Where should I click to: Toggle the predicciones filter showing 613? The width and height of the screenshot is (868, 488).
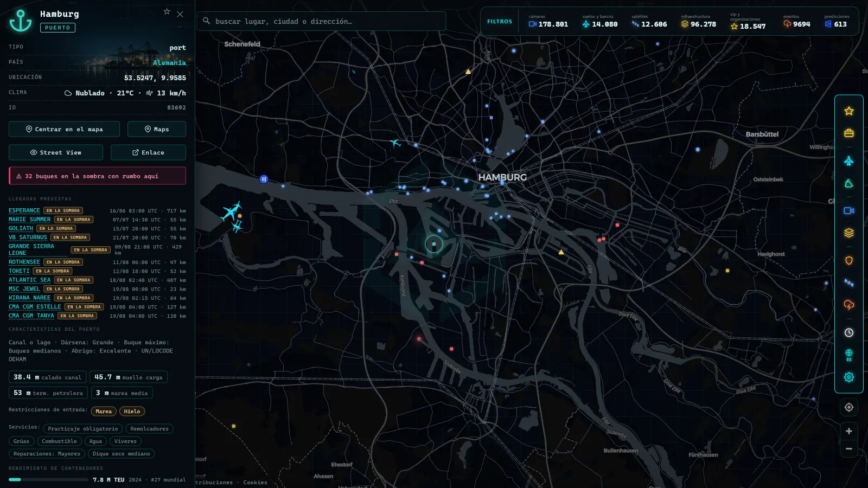837,22
